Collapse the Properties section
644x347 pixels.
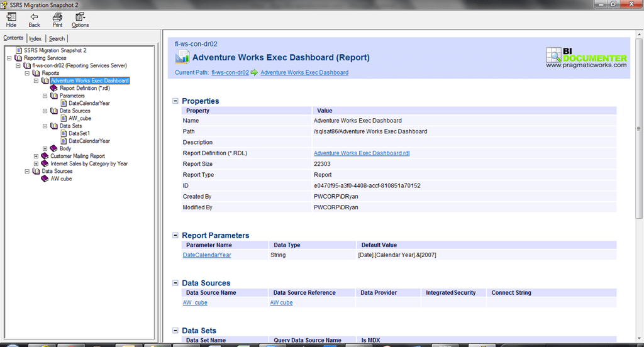point(175,101)
